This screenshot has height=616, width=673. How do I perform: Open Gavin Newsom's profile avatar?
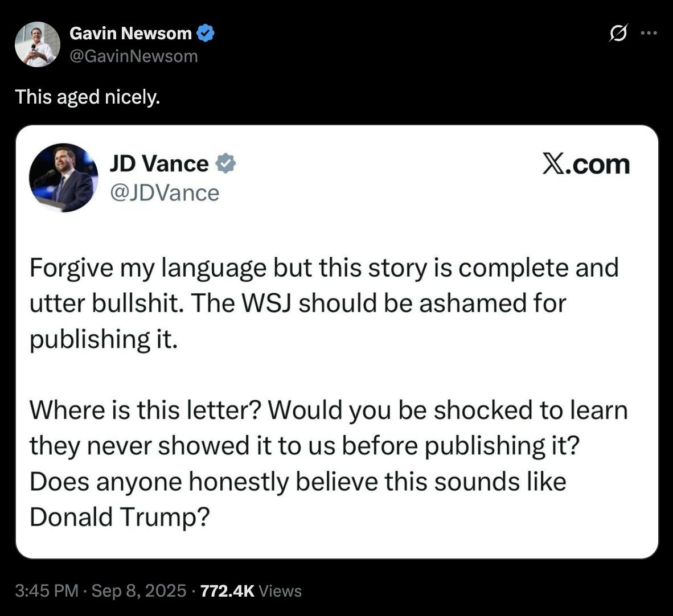pos(38,44)
